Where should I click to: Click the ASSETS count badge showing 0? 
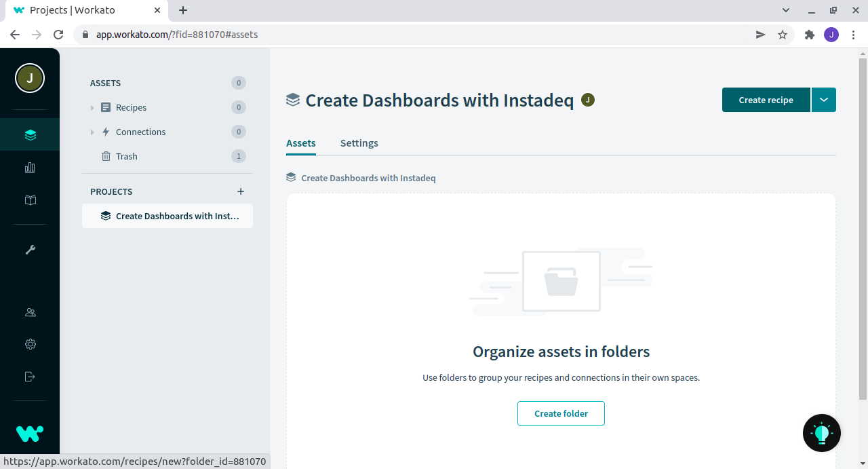tap(238, 83)
